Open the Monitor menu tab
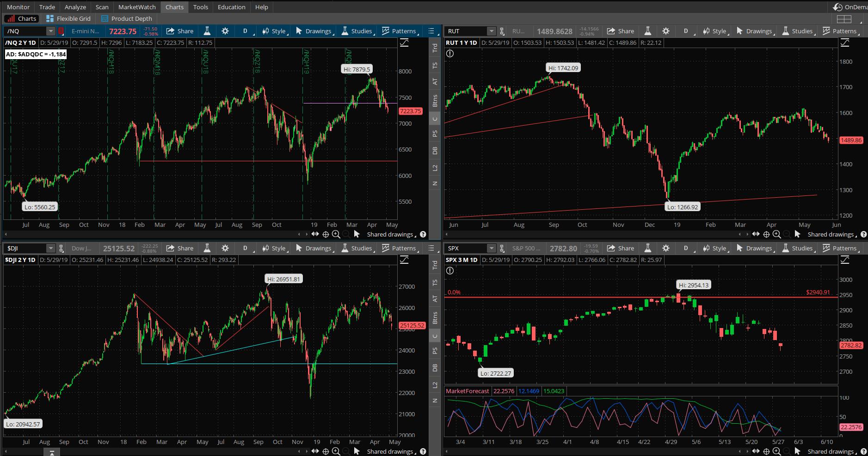The width and height of the screenshot is (868, 456). click(18, 7)
